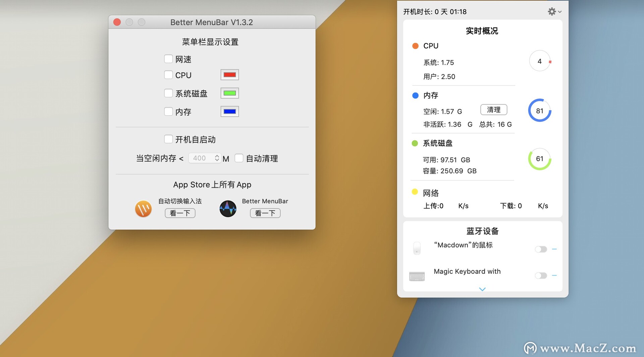Screen dimensions: 644x357
Task: Open the gear settings menu
Action: pos(554,12)
